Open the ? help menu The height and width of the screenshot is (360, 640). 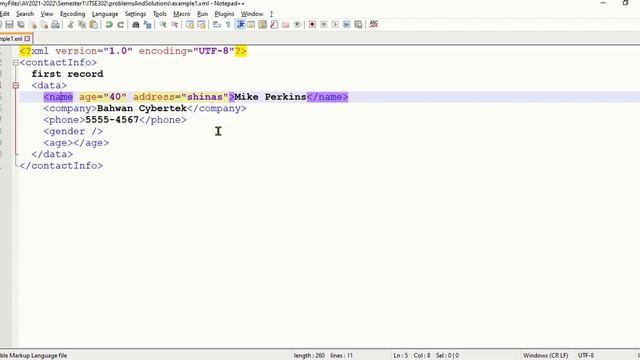[x=271, y=14]
